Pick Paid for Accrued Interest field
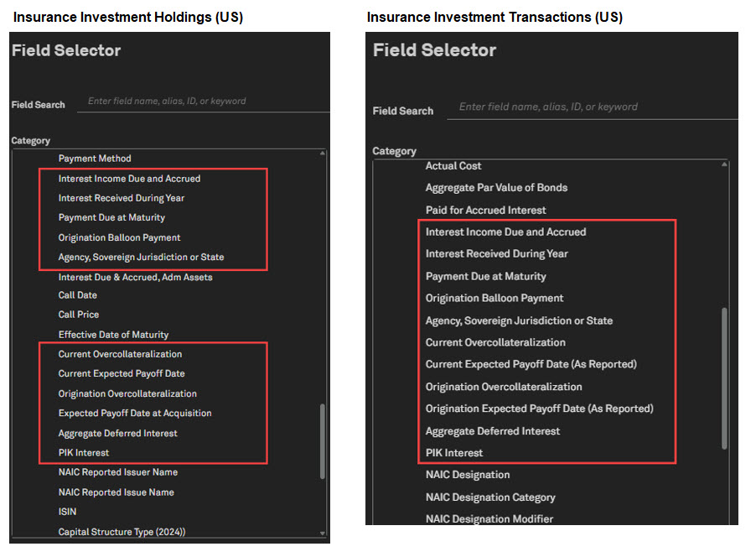This screenshot has height=557, width=756. [x=485, y=211]
